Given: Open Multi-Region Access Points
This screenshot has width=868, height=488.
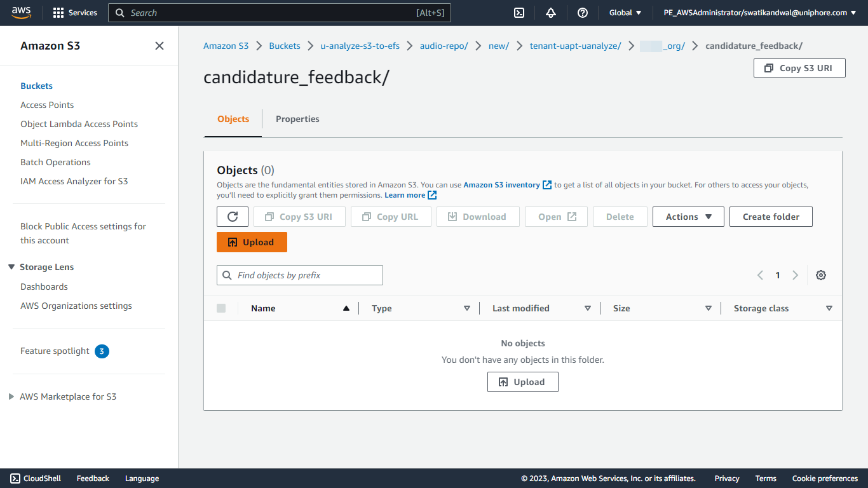Looking at the screenshot, I should point(74,143).
